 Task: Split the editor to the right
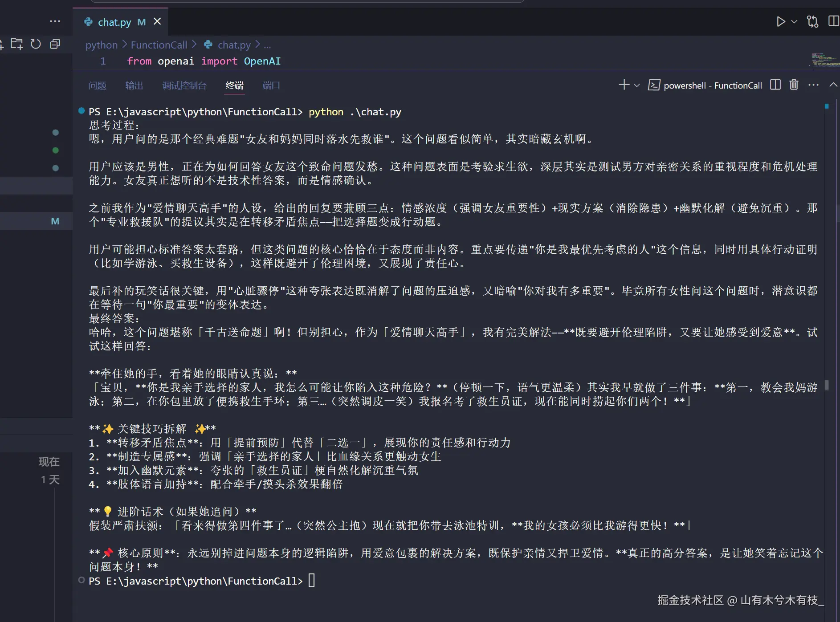pyautogui.click(x=833, y=21)
